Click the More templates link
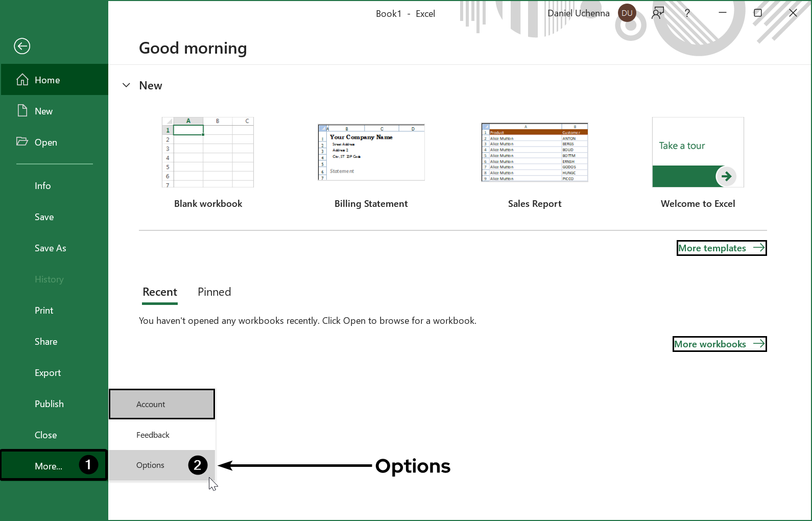The height and width of the screenshot is (521, 812). [x=721, y=248]
